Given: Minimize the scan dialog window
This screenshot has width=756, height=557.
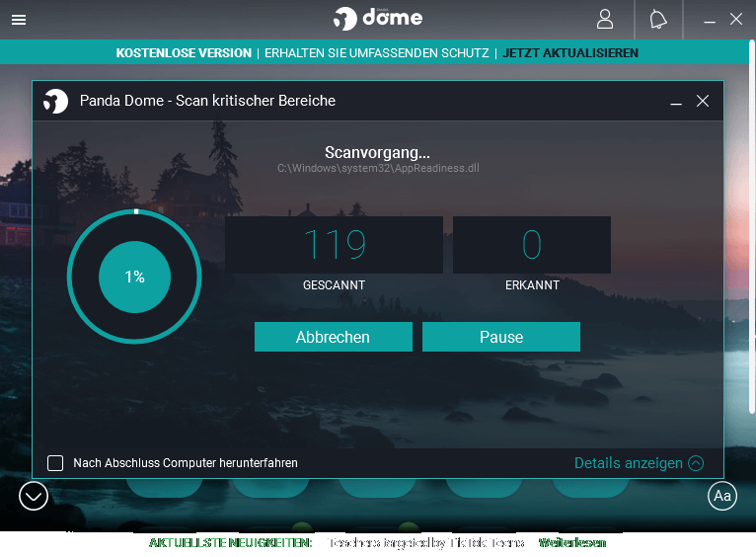Looking at the screenshot, I should [676, 102].
